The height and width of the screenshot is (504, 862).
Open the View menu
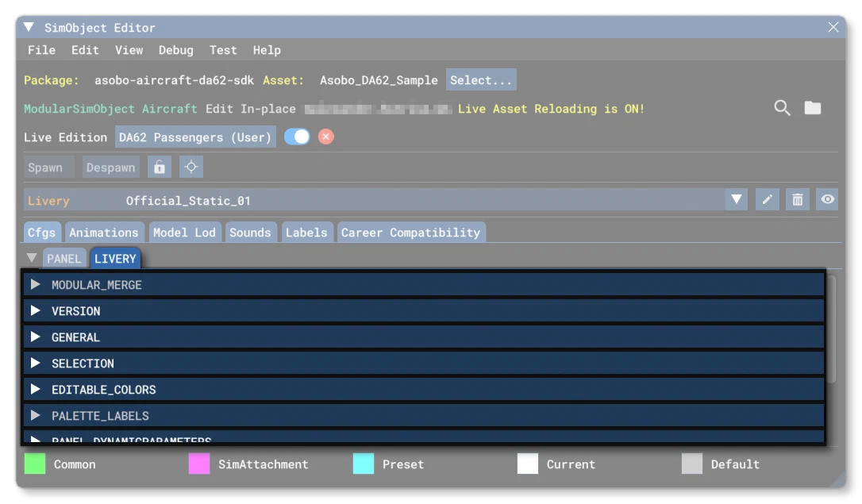129,50
